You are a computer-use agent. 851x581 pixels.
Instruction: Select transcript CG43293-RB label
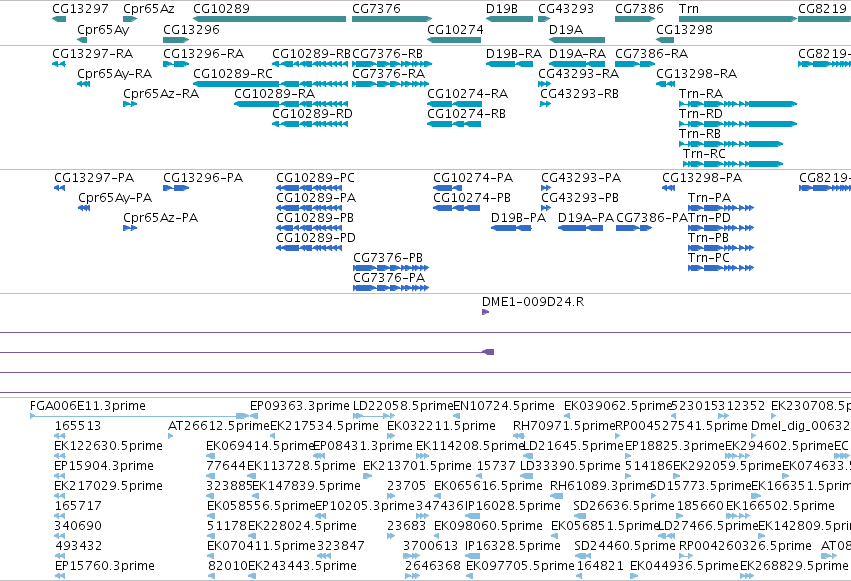coord(579,94)
